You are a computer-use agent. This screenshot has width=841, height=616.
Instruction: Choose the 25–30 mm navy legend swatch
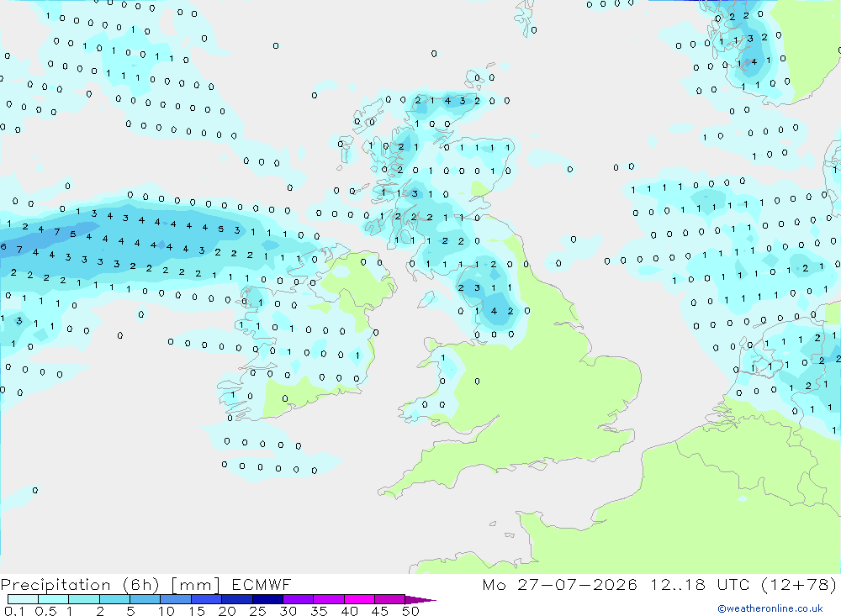pos(267,599)
